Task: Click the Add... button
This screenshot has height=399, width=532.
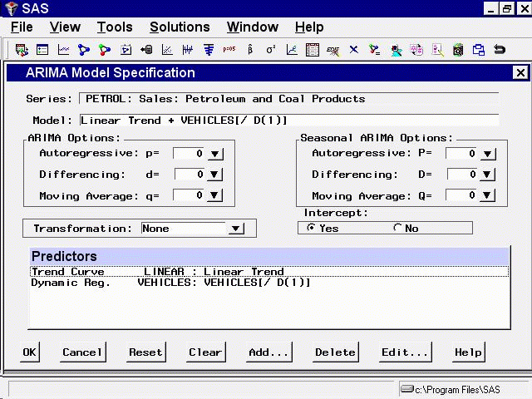Action: pos(268,352)
